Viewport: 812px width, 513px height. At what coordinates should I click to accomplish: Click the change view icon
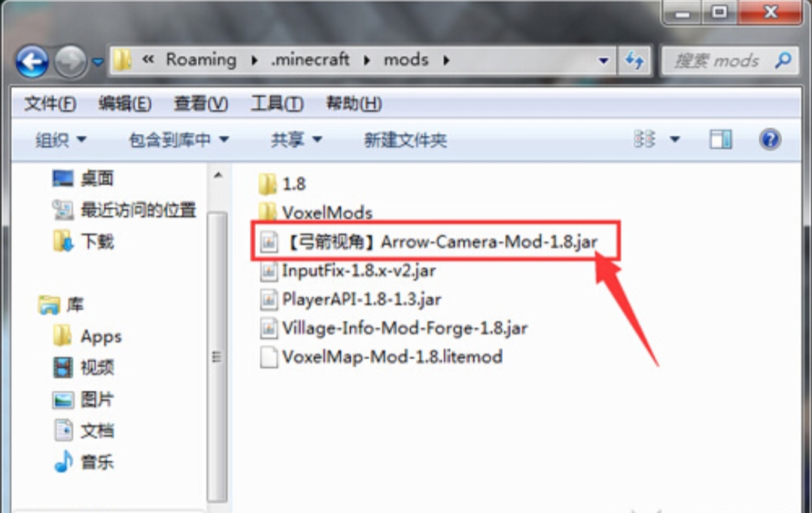pyautogui.click(x=645, y=138)
